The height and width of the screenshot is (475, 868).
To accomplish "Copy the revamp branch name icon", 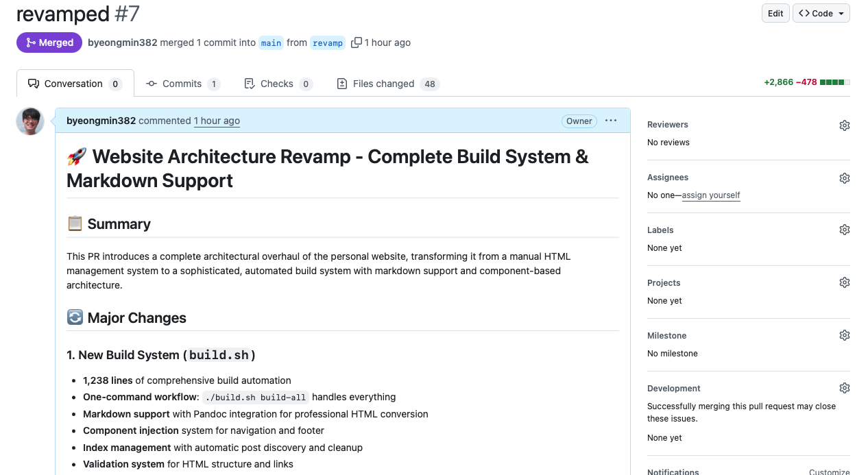I will click(356, 42).
